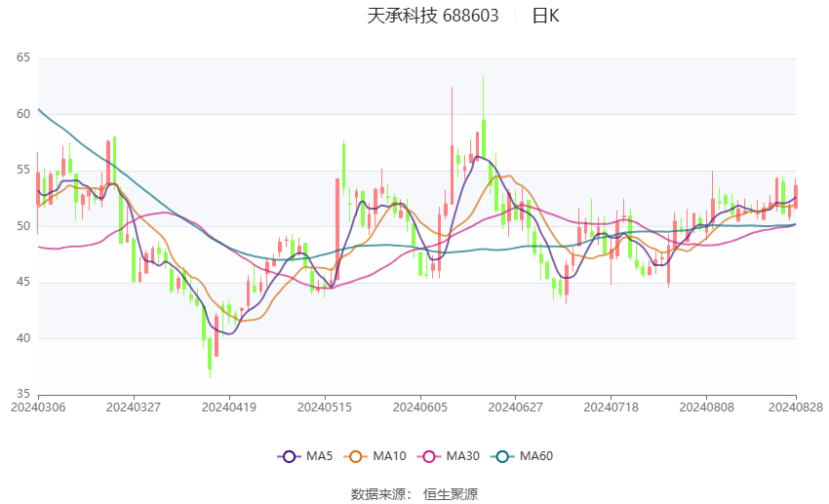
Task: Click x-axis date label 20240419
Action: pos(229,407)
